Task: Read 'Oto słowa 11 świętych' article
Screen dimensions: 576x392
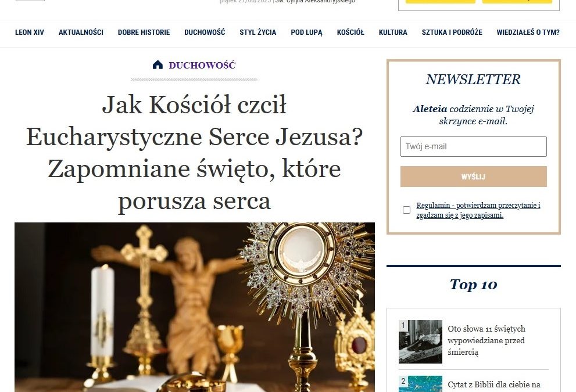Action: click(x=486, y=340)
